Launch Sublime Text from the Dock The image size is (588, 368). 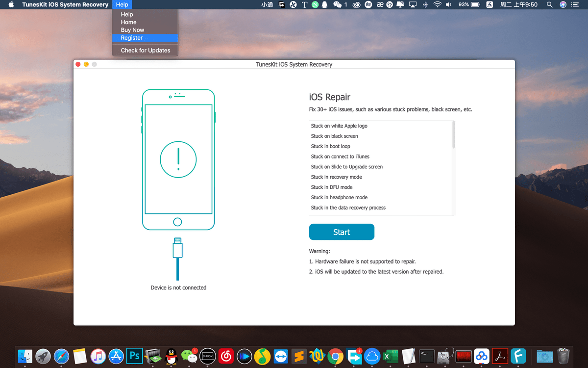tap(299, 356)
